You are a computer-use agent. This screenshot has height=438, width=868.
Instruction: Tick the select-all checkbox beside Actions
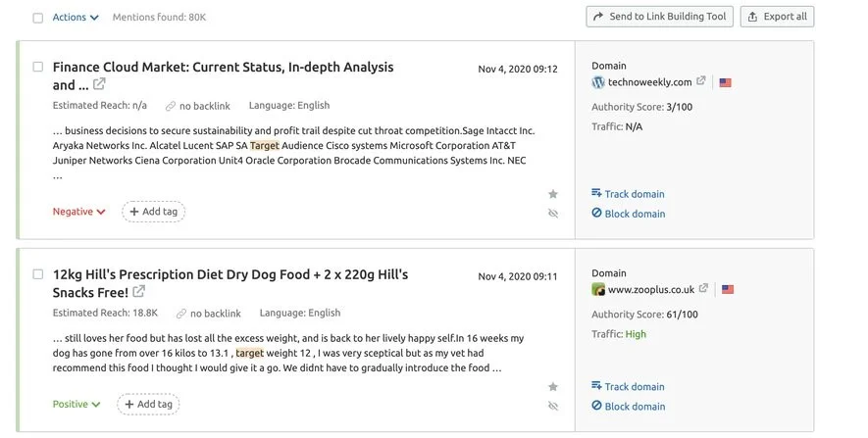[37, 18]
